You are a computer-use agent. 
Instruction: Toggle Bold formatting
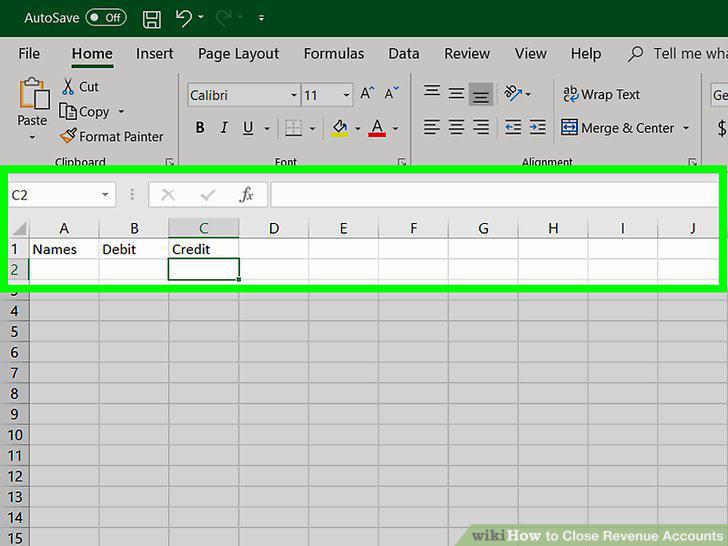200,128
